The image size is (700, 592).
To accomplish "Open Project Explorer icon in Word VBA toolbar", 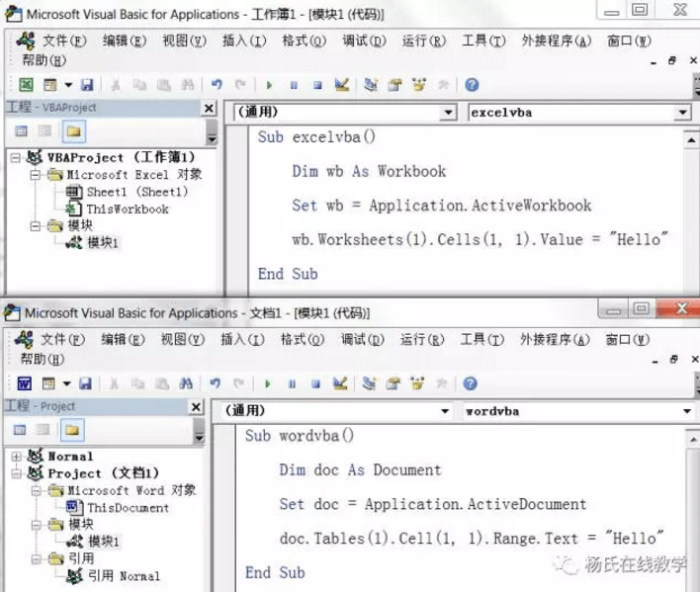I will tap(369, 383).
